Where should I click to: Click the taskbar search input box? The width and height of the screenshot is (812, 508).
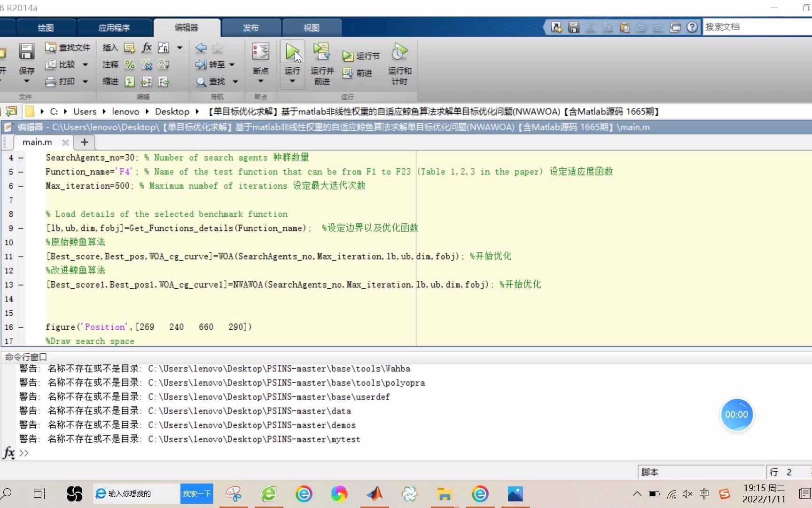[137, 494]
